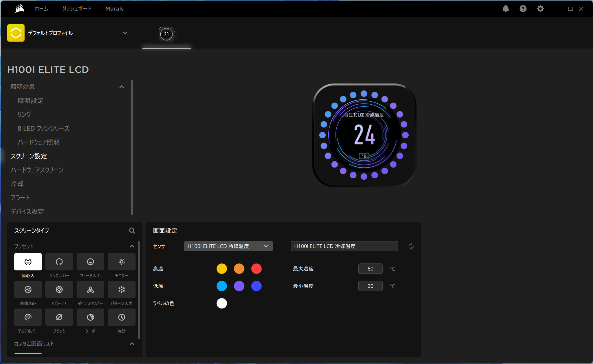
Task: Open アラート alerts section
Action: click(21, 198)
